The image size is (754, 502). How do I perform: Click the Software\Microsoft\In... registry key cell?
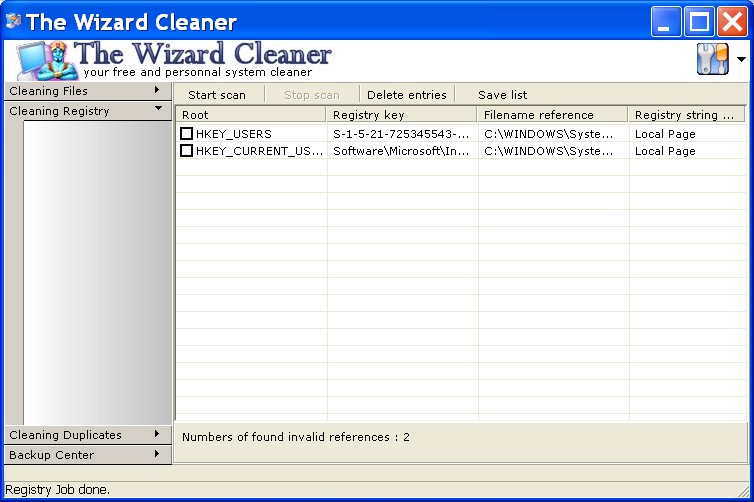click(401, 151)
